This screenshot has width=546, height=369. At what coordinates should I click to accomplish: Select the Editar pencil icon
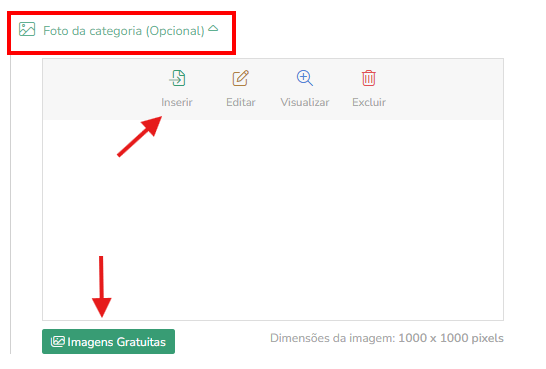241,78
